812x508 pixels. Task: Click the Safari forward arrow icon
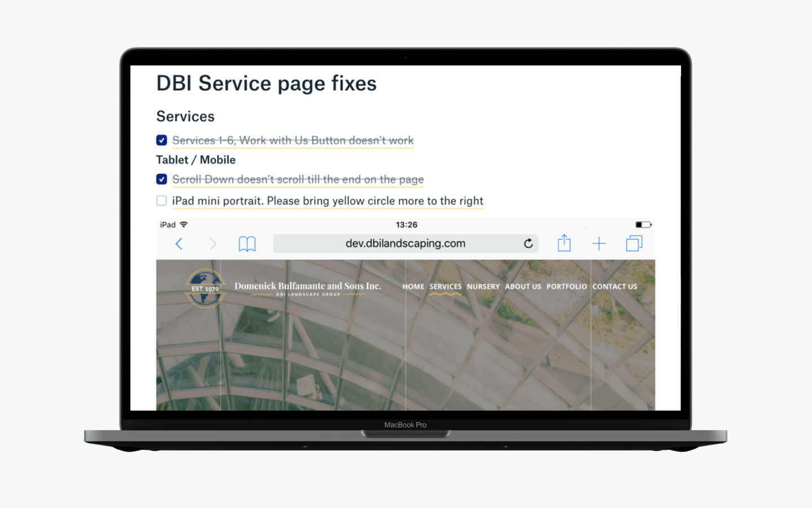pyautogui.click(x=213, y=244)
